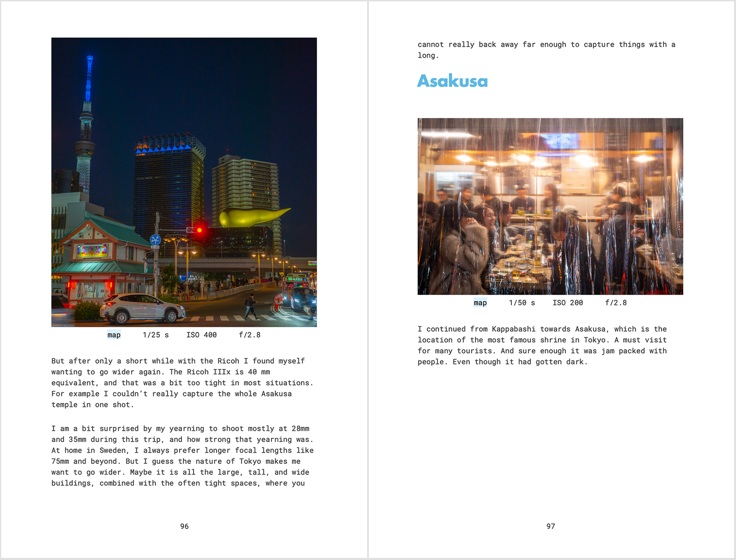Image resolution: width=736 pixels, height=560 pixels.
Task: Click the Asakusa section heading
Action: 452,81
